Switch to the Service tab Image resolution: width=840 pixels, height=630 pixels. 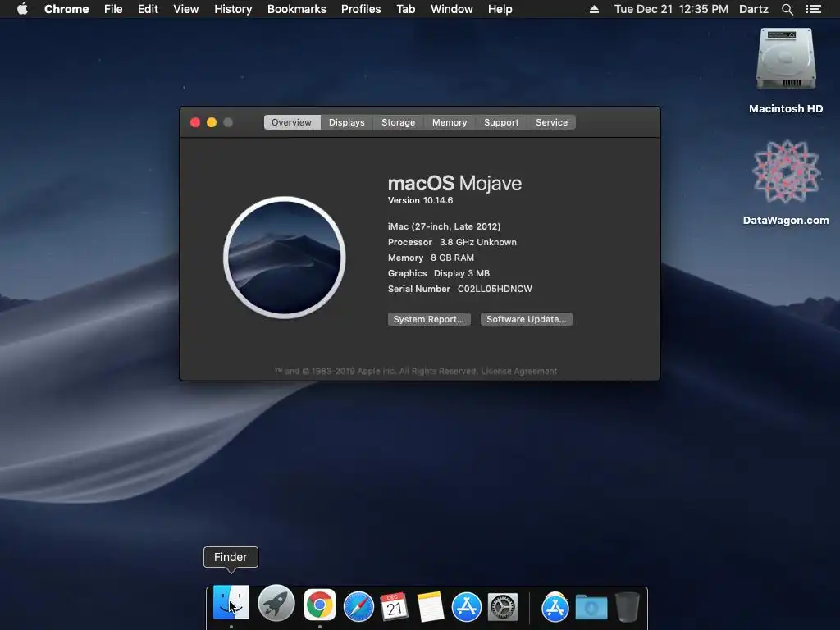click(x=552, y=122)
